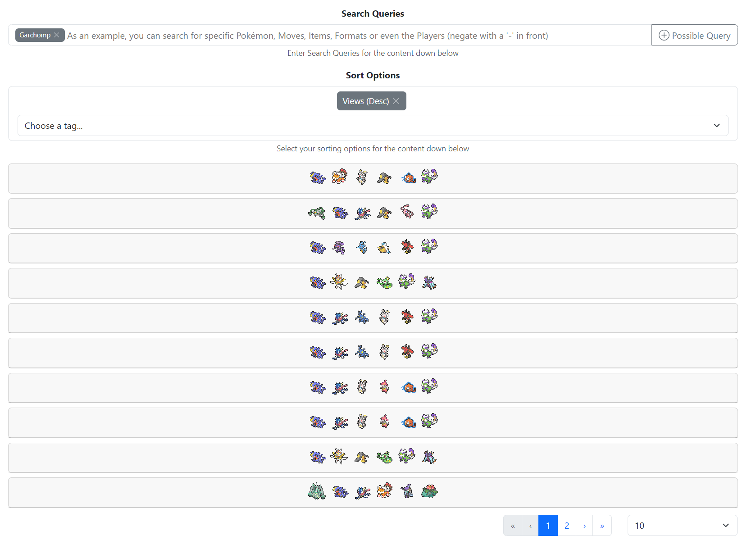Jump to last page with double arrow
This screenshot has height=540, width=756.
pos(602,526)
